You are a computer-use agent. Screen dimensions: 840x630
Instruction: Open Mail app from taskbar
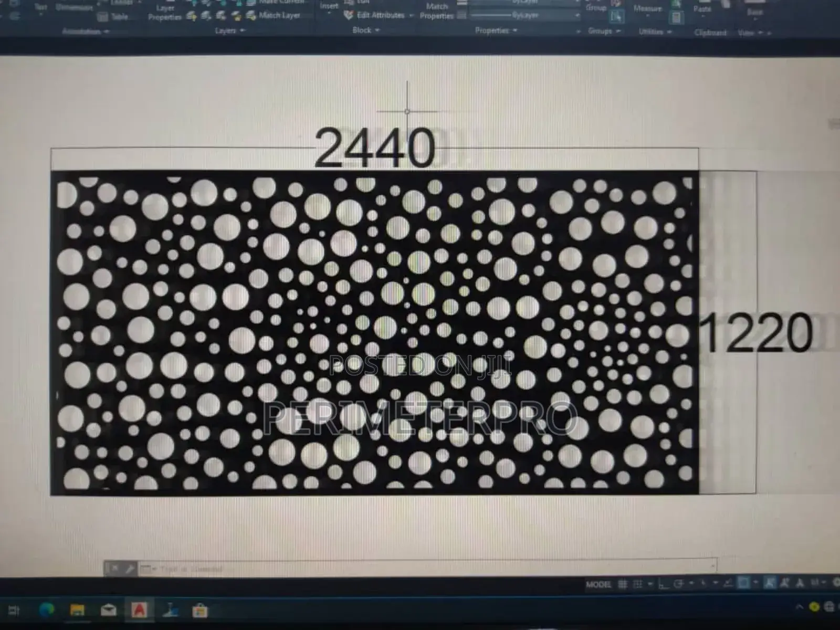click(109, 610)
